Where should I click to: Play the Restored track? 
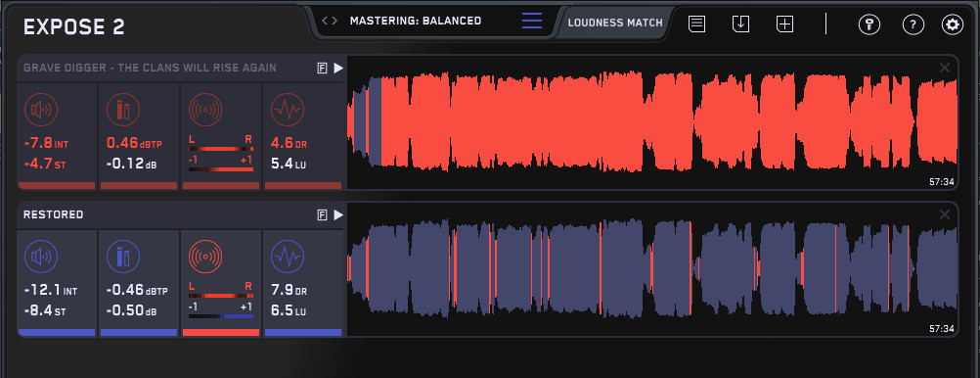[x=338, y=215]
